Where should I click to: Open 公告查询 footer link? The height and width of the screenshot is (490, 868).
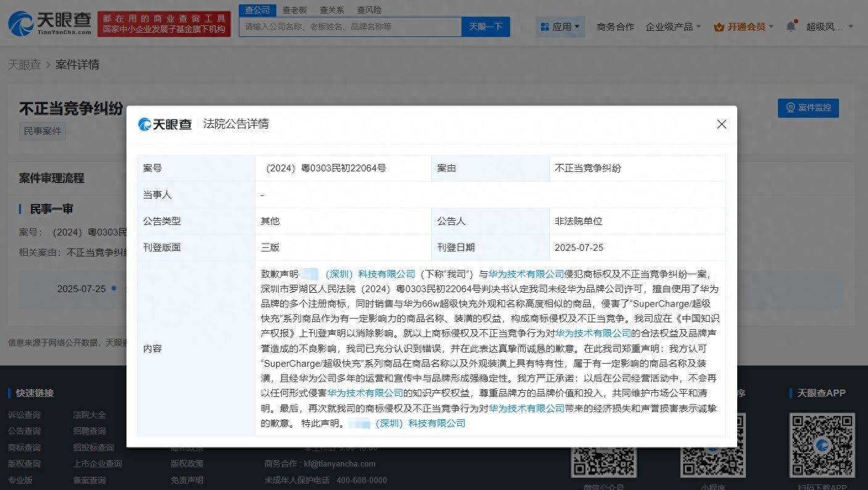click(x=24, y=431)
